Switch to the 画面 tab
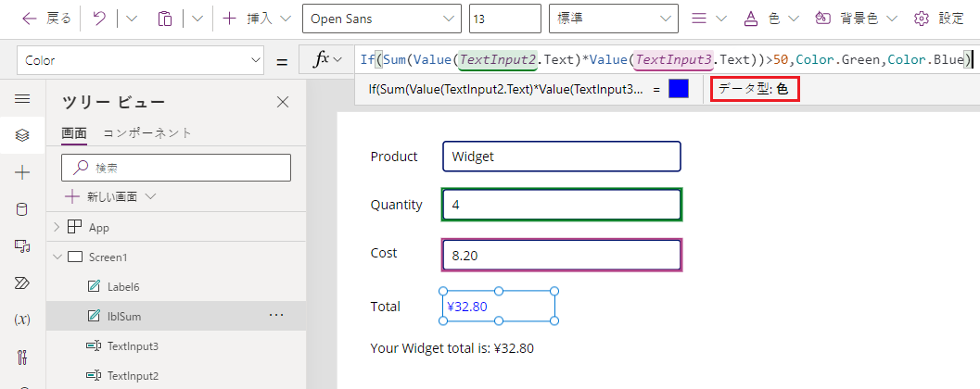The height and width of the screenshot is (389, 980). 74,132
